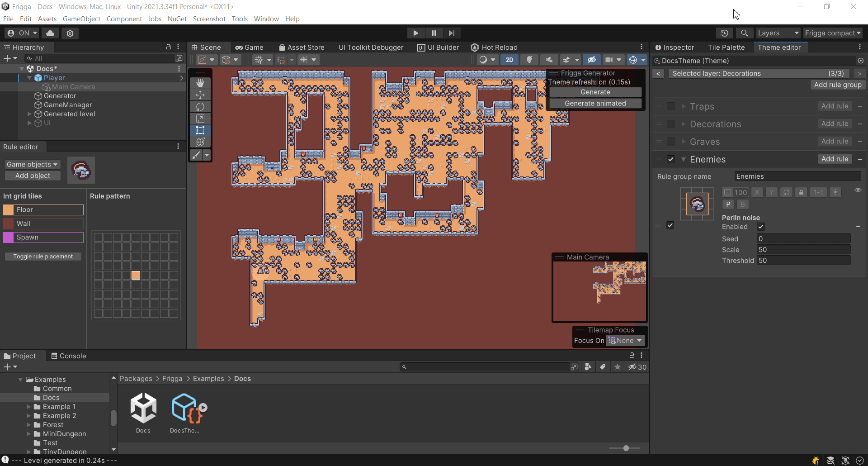Select the Spawn int grid tile swatch

[43, 238]
